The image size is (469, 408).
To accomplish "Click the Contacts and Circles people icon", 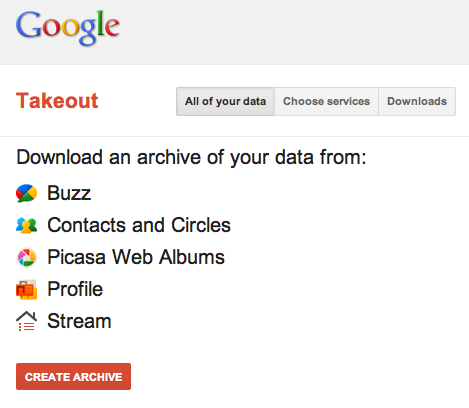I will point(26,225).
